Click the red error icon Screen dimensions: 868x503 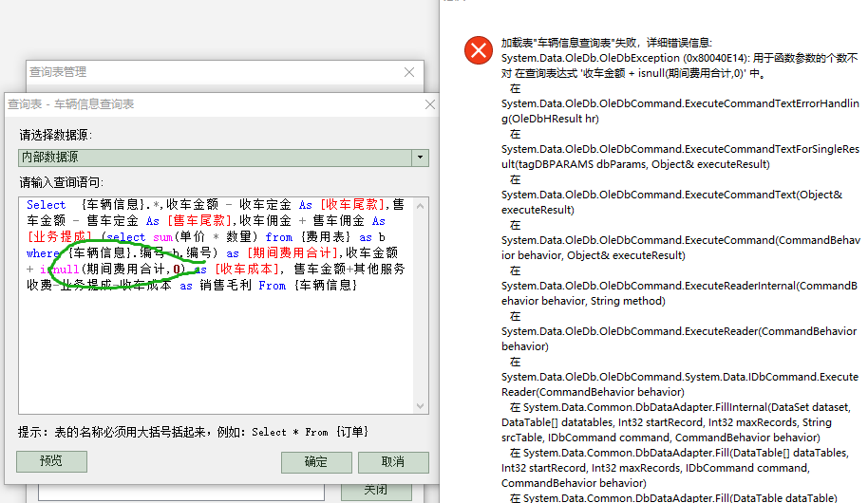pos(477,51)
